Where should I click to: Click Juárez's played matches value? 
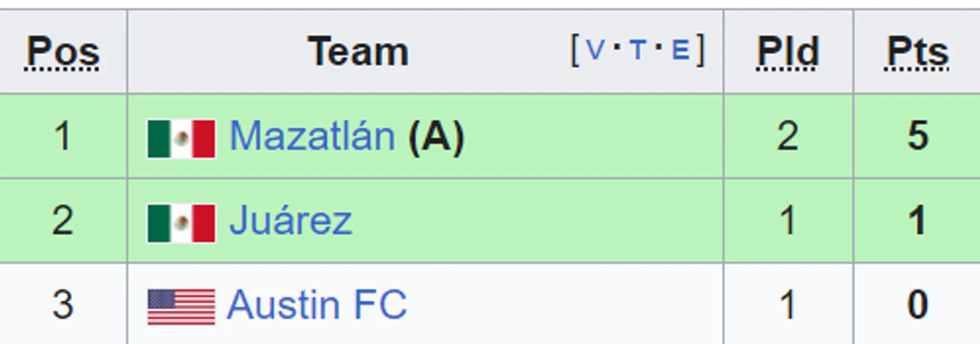pyautogui.click(x=788, y=221)
